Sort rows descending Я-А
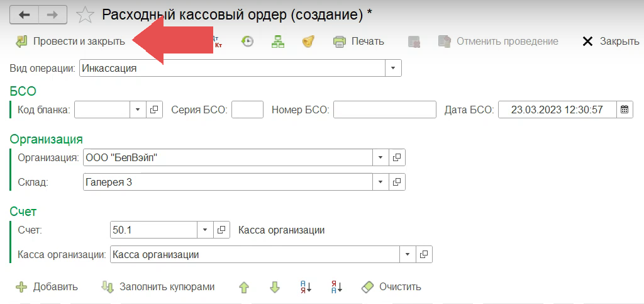Viewport: 644px width, 304px height. coord(336,287)
